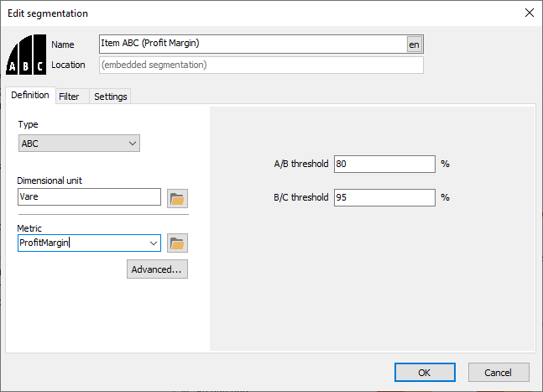Click the Location embedded segmentation field

coord(261,65)
